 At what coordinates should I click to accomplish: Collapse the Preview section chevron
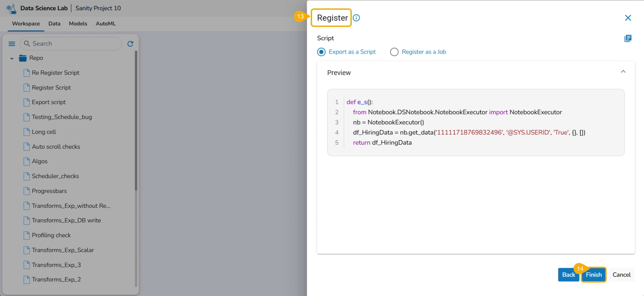[x=623, y=72]
